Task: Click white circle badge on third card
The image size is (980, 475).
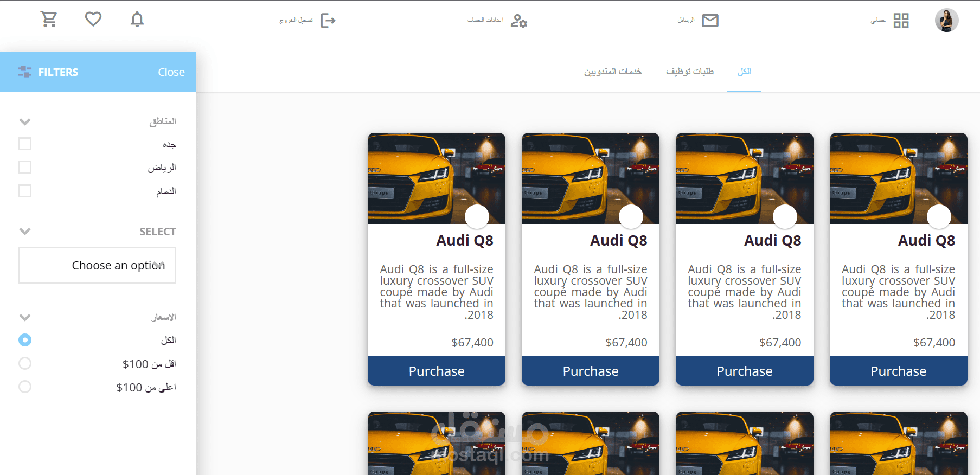Action: coord(785,217)
